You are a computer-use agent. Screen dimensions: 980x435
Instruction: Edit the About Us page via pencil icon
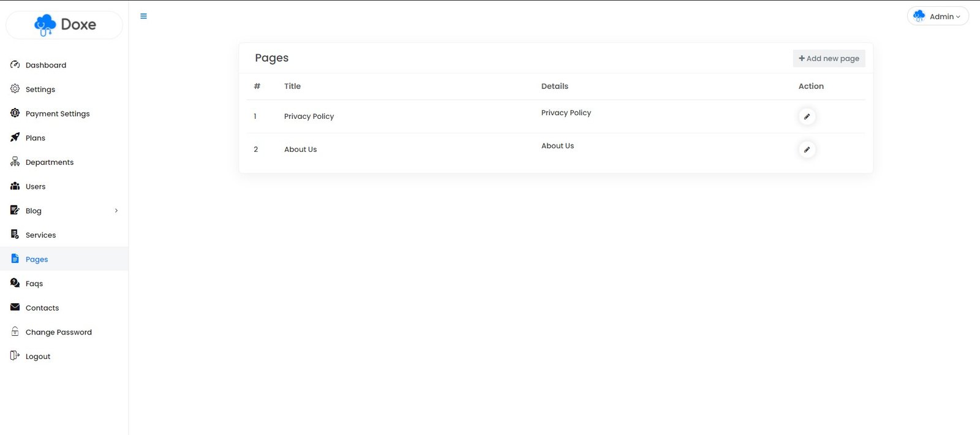click(x=807, y=149)
